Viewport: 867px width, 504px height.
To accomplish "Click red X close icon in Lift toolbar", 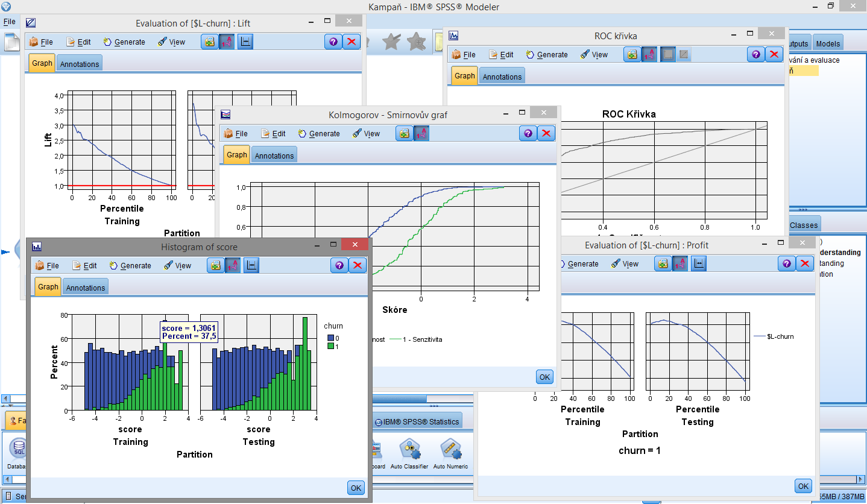I will 352,42.
